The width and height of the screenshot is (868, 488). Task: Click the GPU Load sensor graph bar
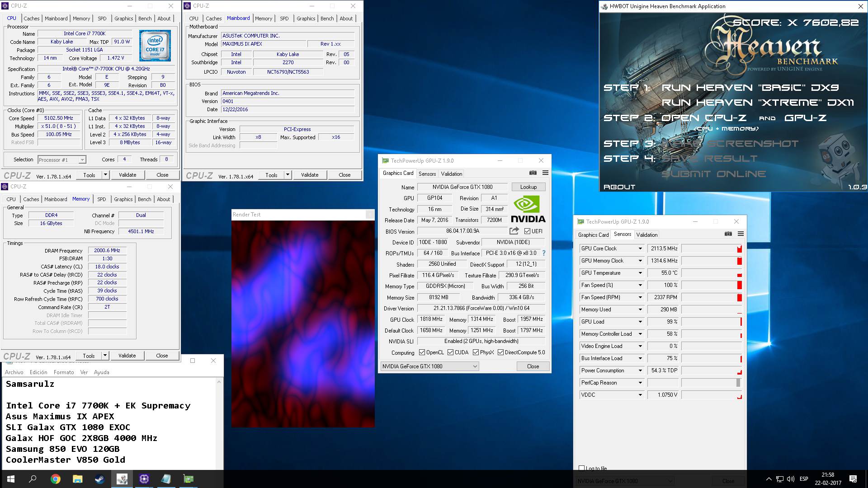click(712, 322)
